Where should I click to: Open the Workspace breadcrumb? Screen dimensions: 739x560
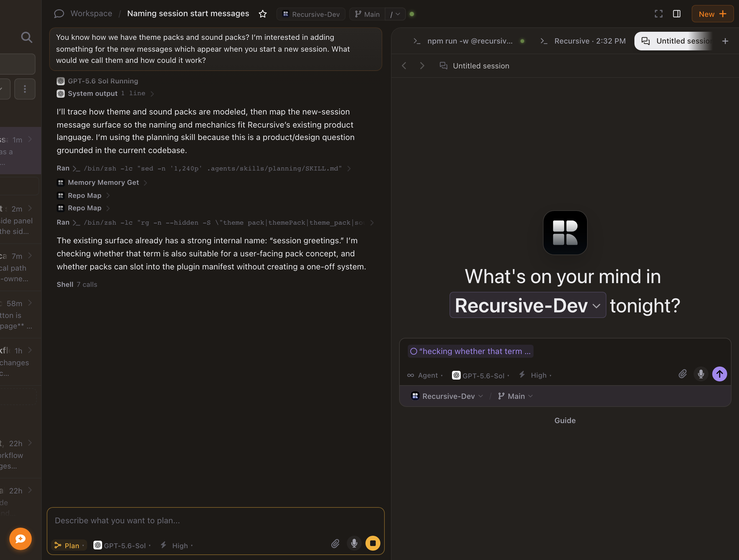click(x=91, y=13)
